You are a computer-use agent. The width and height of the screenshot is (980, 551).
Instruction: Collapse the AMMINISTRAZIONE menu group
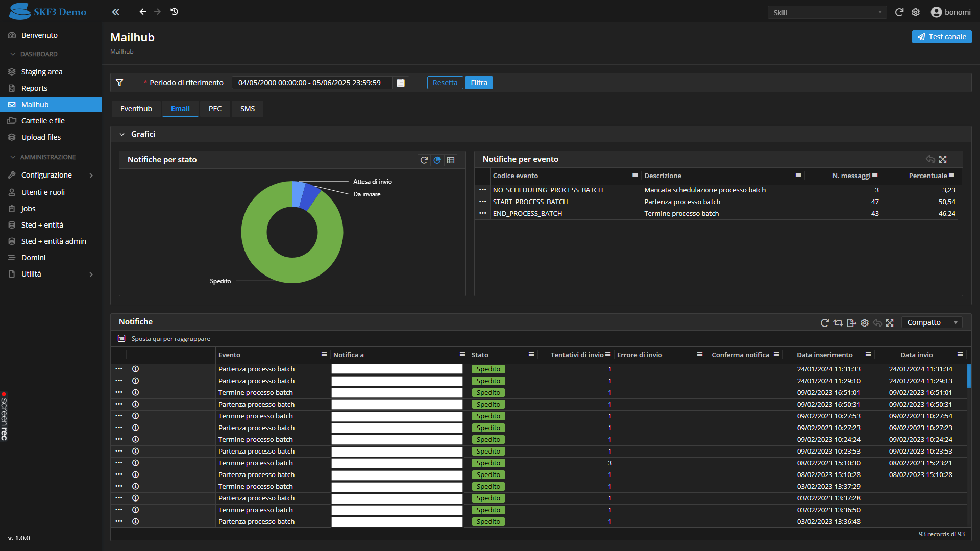click(13, 157)
